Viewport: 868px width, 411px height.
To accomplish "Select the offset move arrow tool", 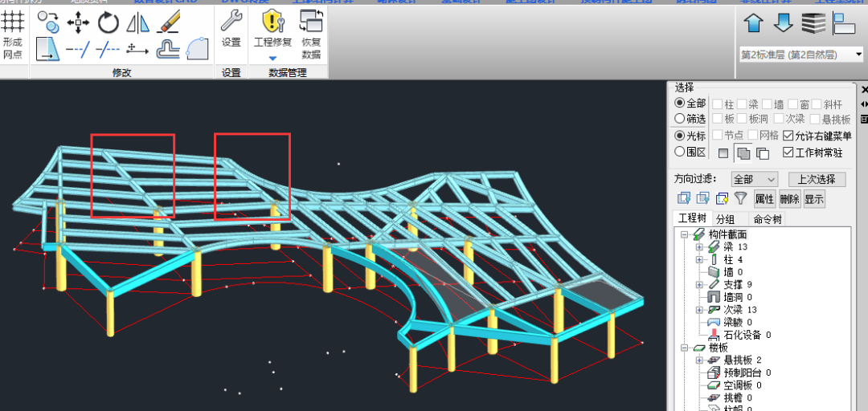I will coord(138,49).
